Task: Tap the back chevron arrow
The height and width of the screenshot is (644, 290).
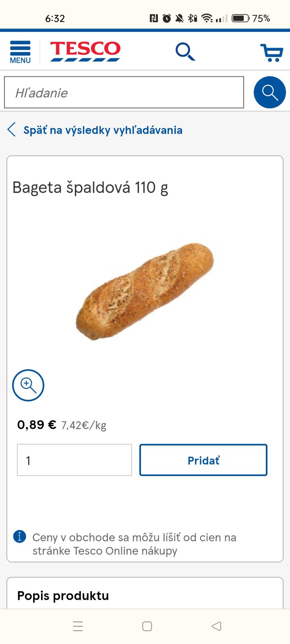Action: [12, 130]
